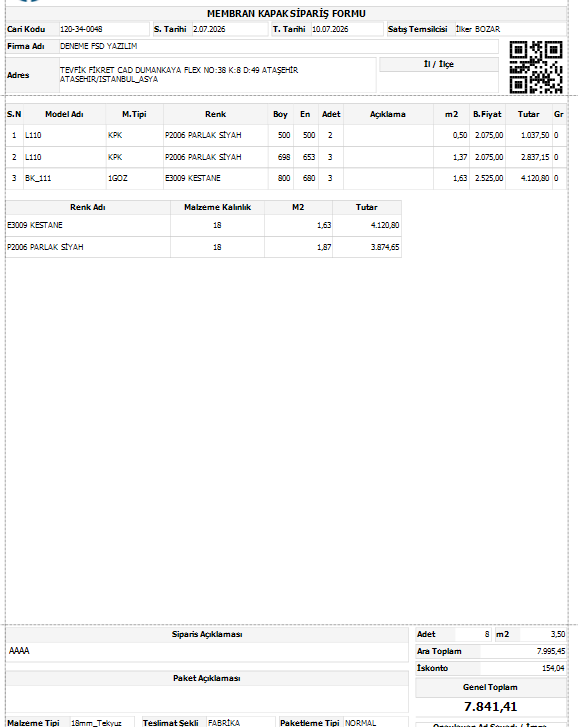This screenshot has height=727, width=578.
Task: Click unit price 2.525,00
Action: [489, 179]
